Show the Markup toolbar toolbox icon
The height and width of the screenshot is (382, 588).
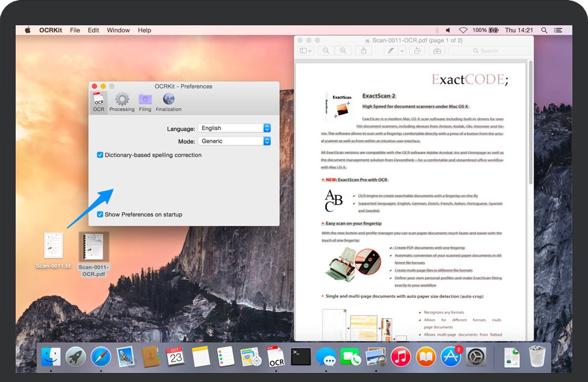coord(437,51)
